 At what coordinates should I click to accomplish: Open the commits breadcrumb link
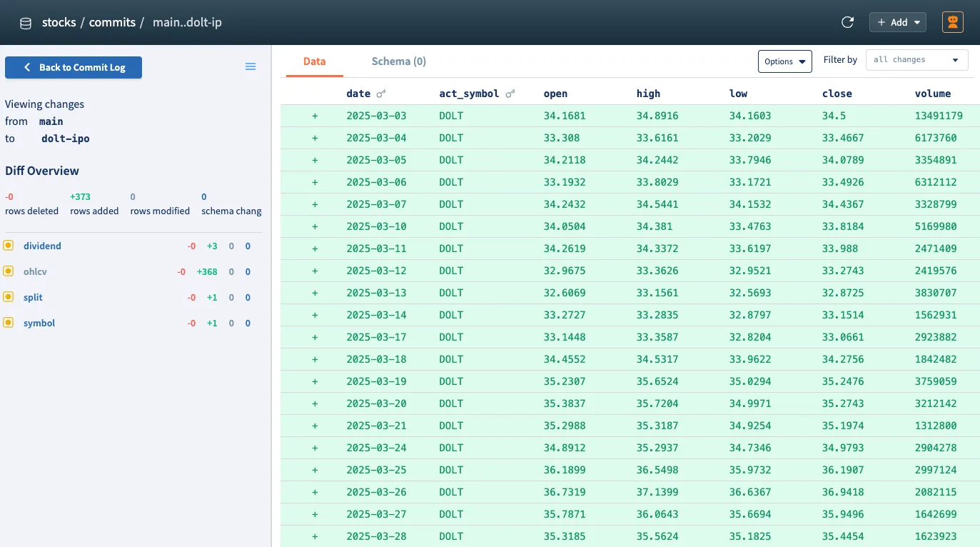pyautogui.click(x=112, y=22)
